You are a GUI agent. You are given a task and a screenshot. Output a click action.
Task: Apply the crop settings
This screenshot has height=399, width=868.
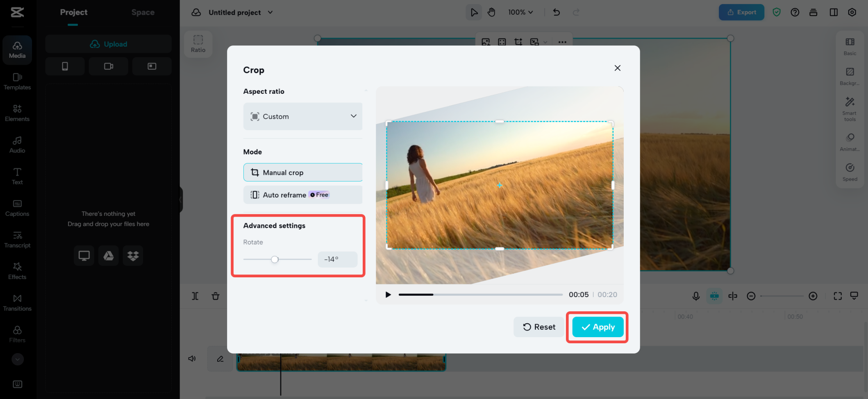click(597, 327)
